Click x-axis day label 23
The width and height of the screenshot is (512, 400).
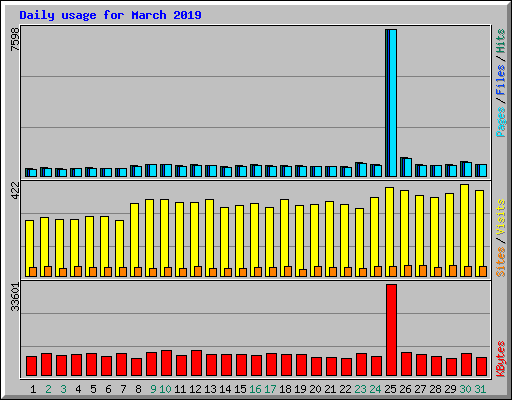click(x=360, y=389)
